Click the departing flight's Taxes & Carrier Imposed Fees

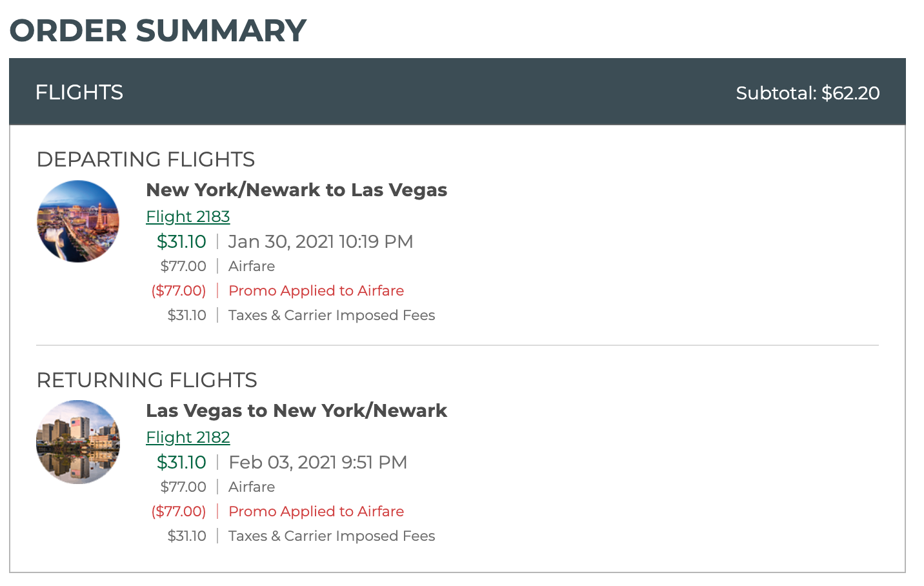332,315
